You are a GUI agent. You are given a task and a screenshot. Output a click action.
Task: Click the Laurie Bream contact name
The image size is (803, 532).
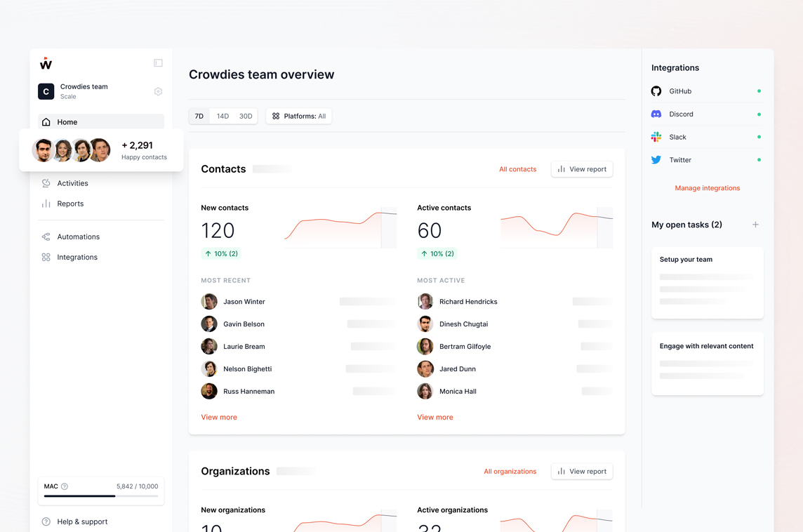pyautogui.click(x=244, y=347)
